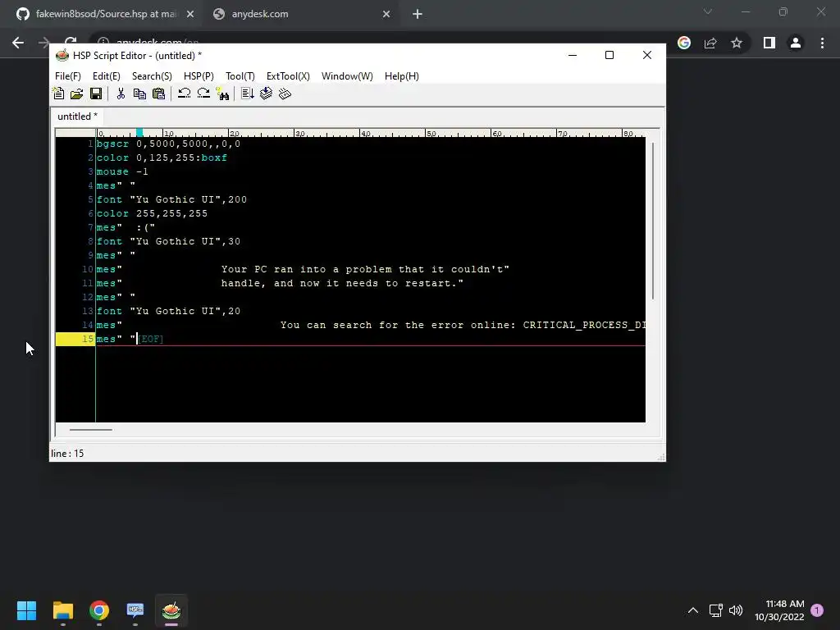Image resolution: width=840 pixels, height=630 pixels.
Task: Create a new script with New icon
Action: click(58, 94)
